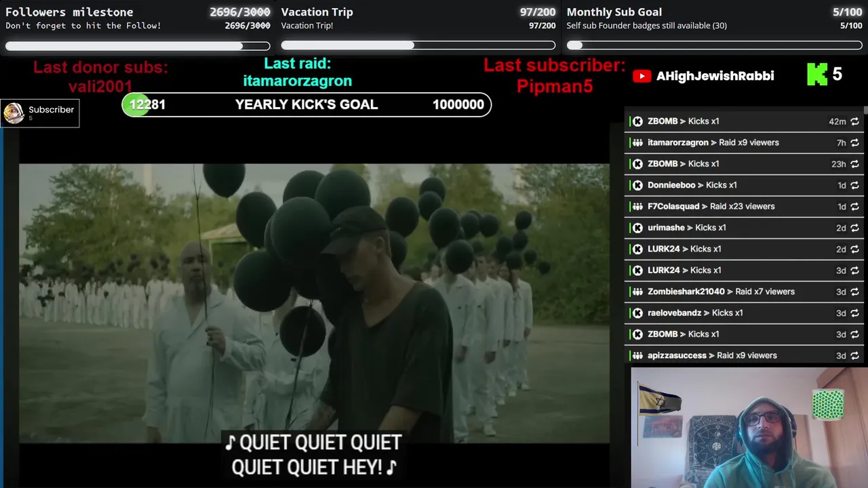This screenshot has width=868, height=488.
Task: Click the 'Last subscriber:' label
Action: (555, 66)
